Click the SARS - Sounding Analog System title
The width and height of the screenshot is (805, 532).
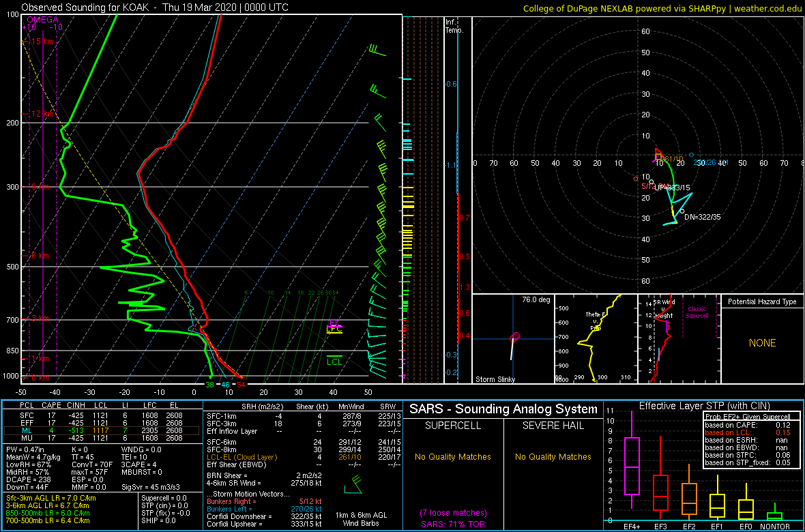pos(503,409)
